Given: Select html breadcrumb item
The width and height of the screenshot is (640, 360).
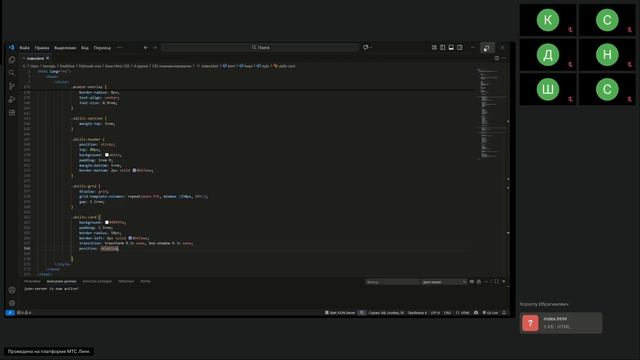Looking at the screenshot, I should pyautogui.click(x=229, y=66).
